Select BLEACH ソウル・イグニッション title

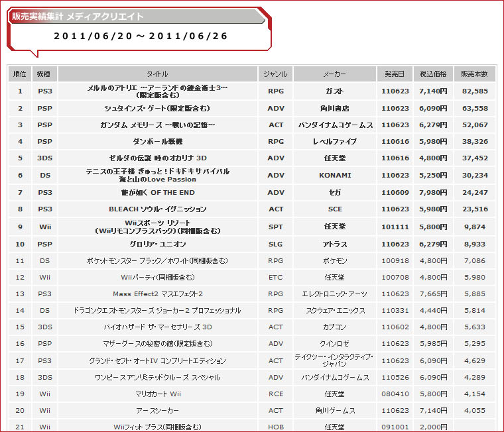tap(158, 209)
